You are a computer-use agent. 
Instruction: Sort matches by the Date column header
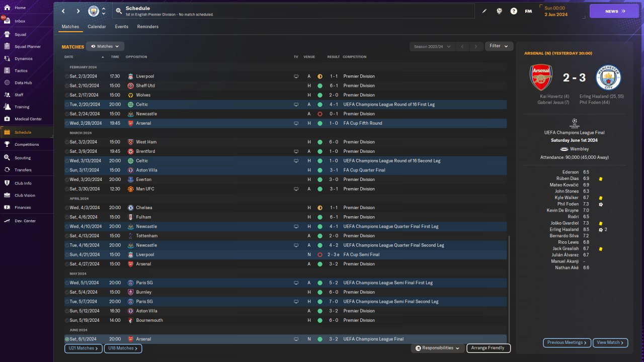point(69,57)
